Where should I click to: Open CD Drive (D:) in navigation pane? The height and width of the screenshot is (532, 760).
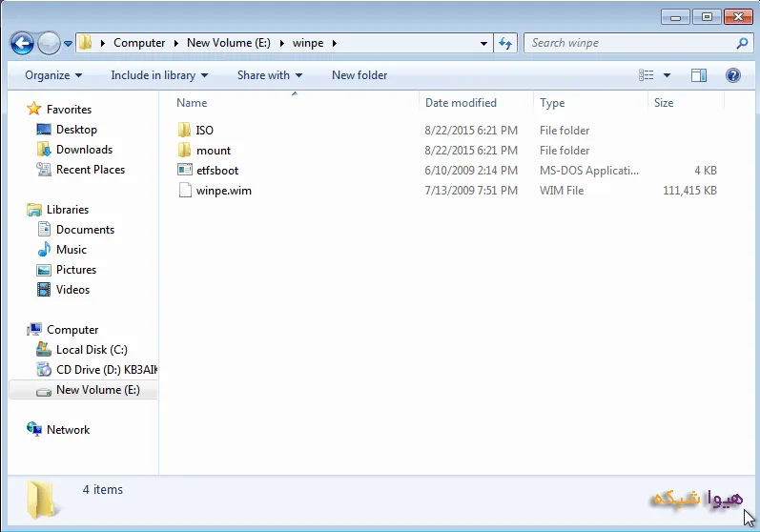pos(107,370)
